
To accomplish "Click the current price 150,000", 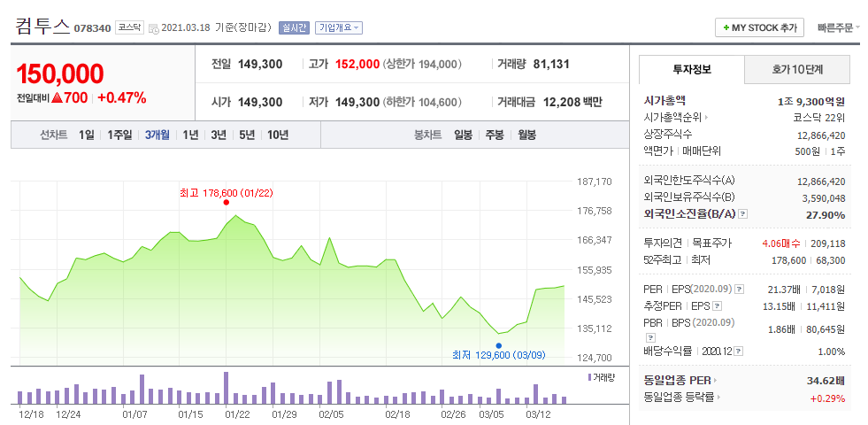I will [x=60, y=73].
